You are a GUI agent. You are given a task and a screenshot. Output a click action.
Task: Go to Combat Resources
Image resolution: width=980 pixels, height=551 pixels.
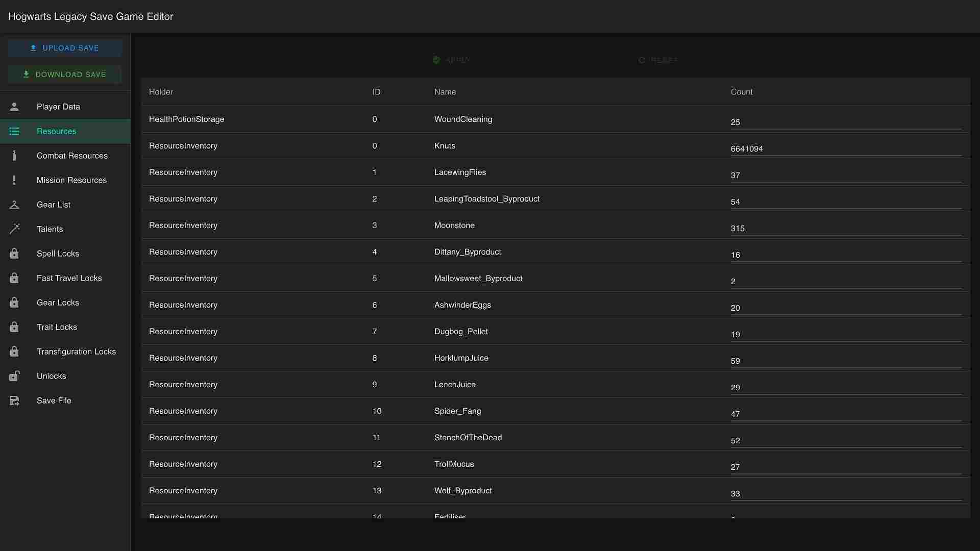point(65,156)
